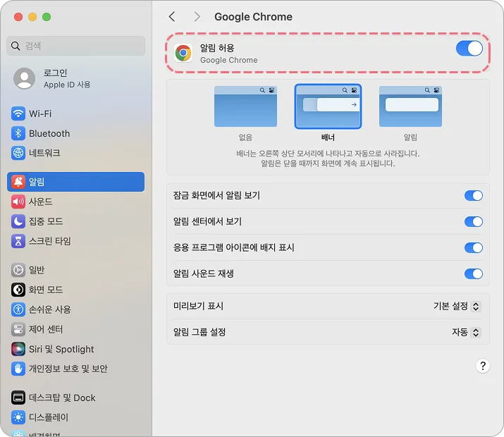Screen dimensions: 504x437
Task: Click the 집중 모드 moon icon
Action: click(x=18, y=221)
